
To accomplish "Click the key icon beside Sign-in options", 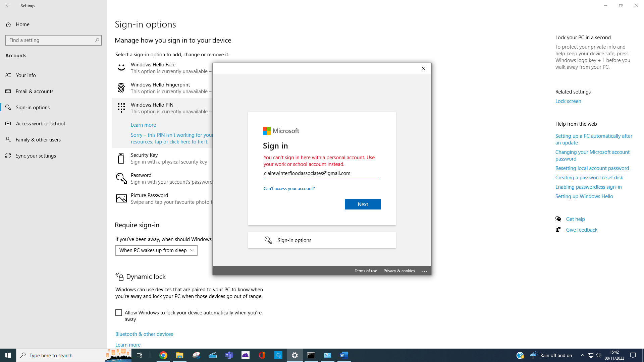I will click(268, 240).
